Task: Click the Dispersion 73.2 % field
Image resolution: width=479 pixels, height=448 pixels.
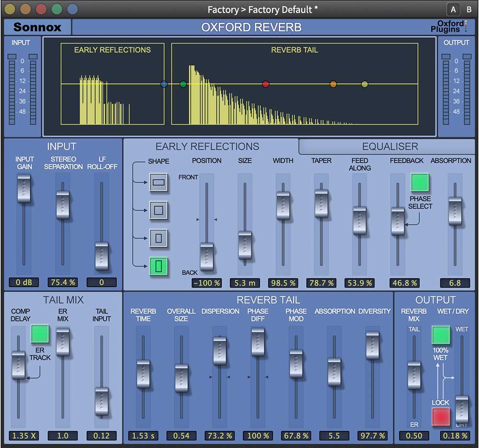Action: 220,436
